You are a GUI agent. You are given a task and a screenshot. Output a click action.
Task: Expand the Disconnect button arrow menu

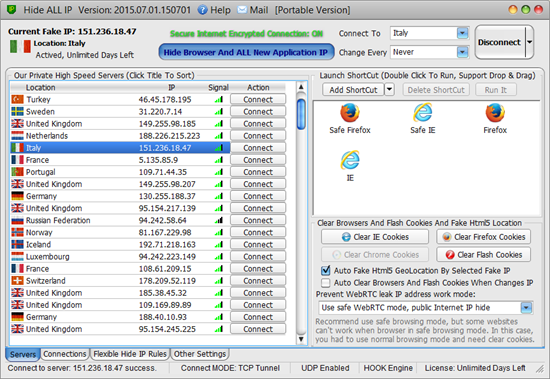[530, 42]
